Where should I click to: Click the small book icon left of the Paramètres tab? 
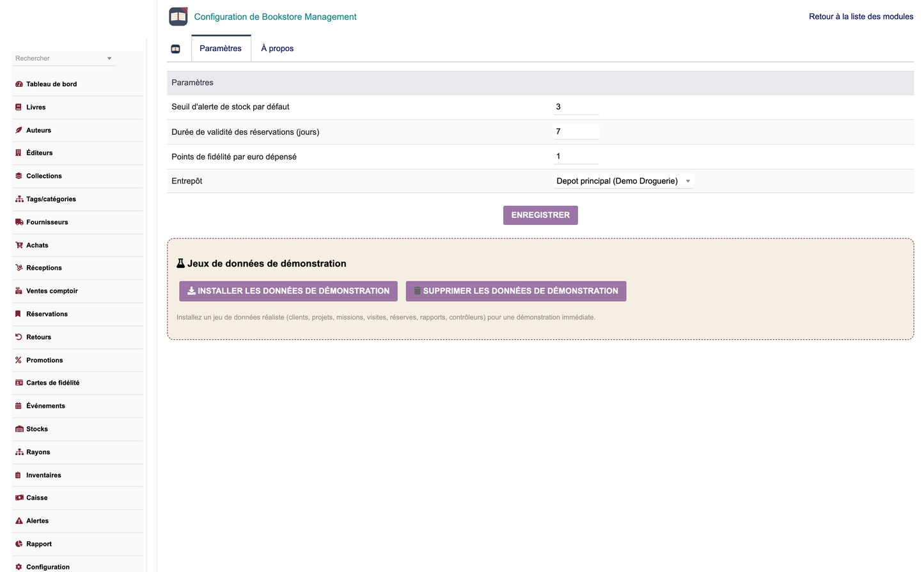point(176,49)
